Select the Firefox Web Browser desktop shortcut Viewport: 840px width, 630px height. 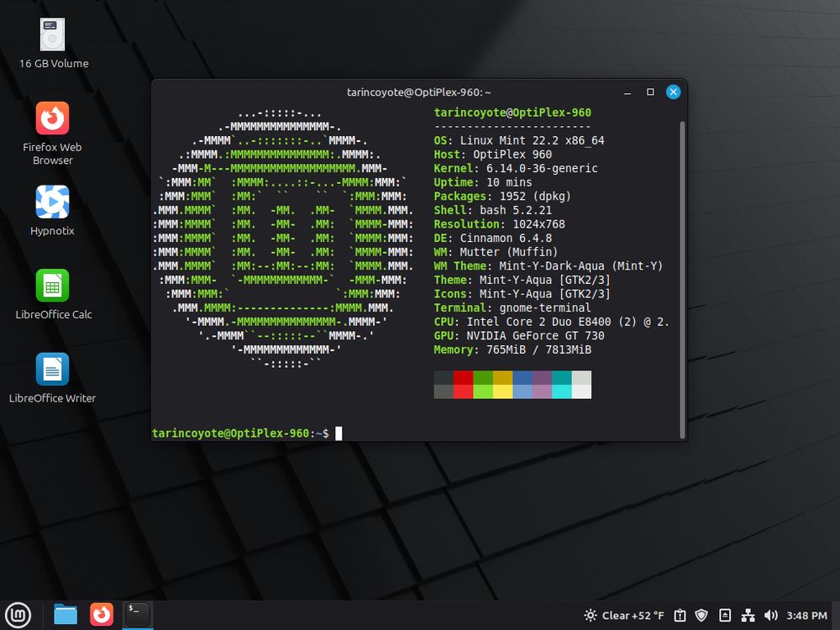coord(52,119)
